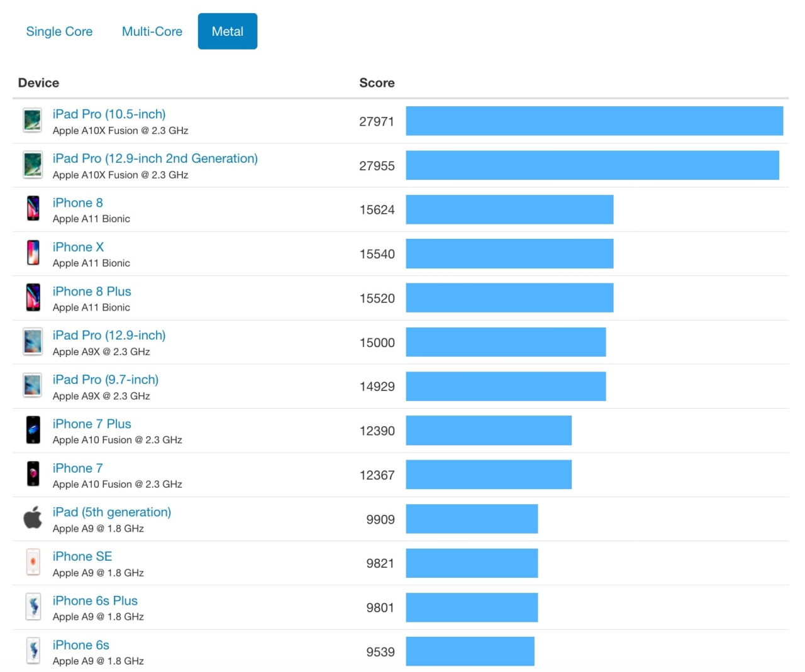Switch to the Single Core tab
Screen dimensions: 805x672
[x=59, y=31]
